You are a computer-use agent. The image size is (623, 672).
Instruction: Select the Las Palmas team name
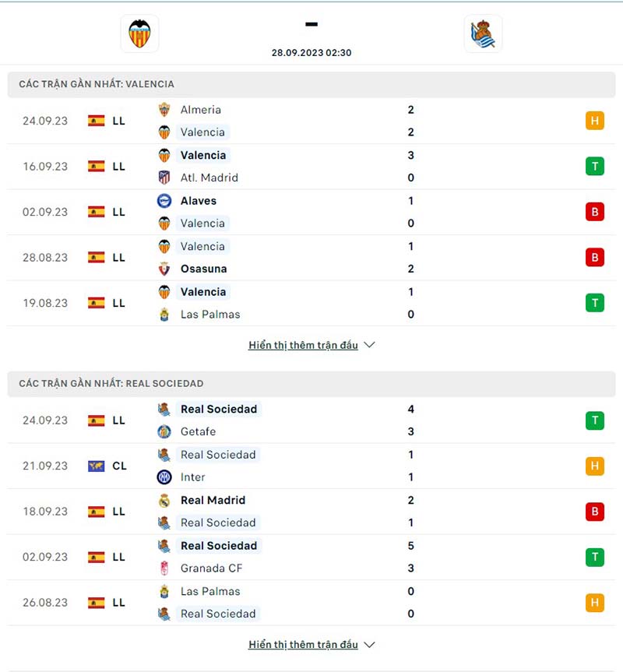(213, 314)
